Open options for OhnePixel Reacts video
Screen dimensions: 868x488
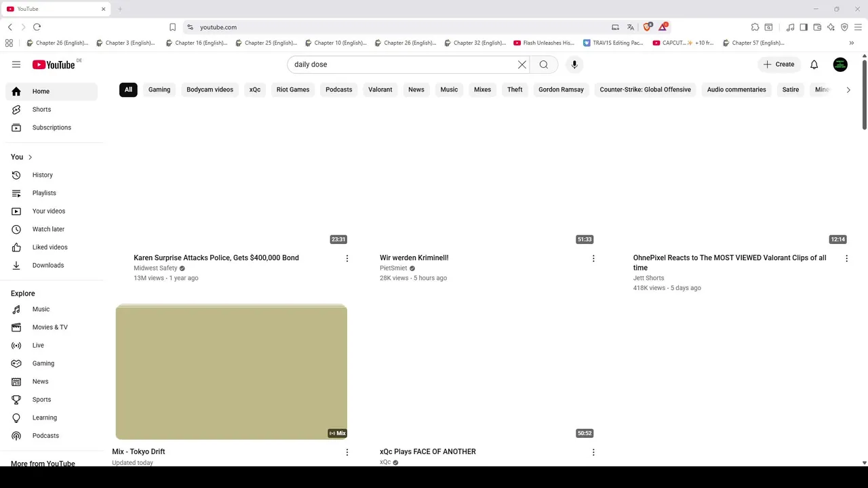tap(846, 258)
